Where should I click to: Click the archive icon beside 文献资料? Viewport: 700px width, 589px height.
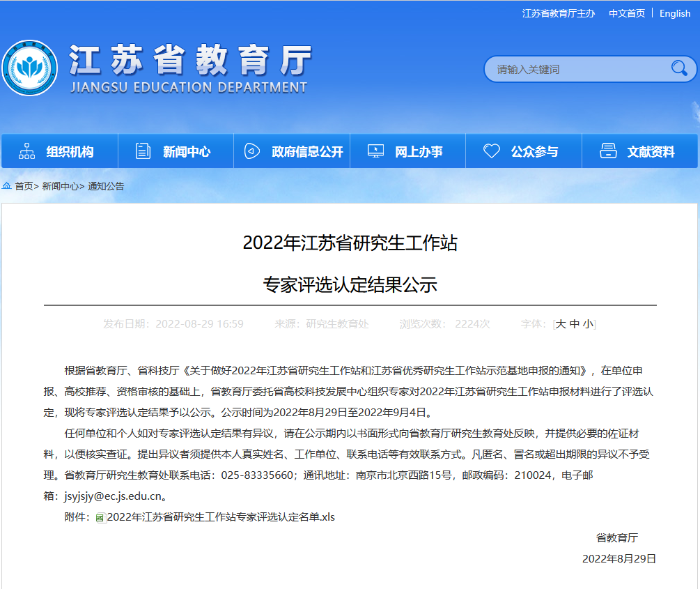(x=609, y=151)
